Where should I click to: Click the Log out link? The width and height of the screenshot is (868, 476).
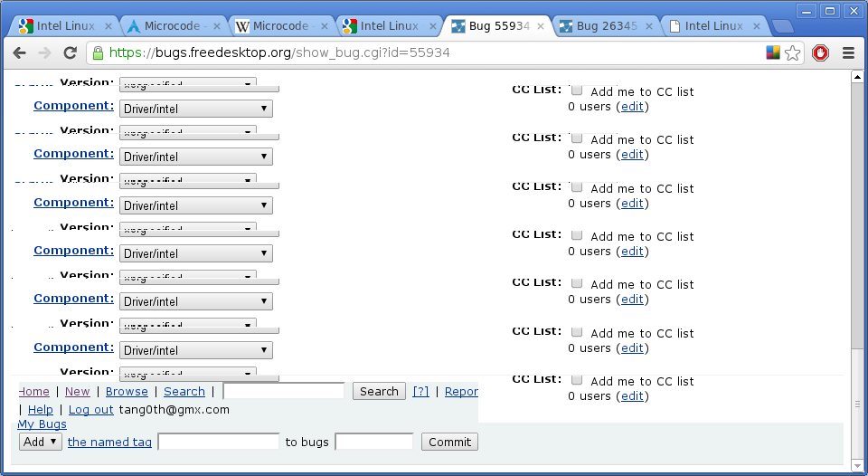coord(90,409)
